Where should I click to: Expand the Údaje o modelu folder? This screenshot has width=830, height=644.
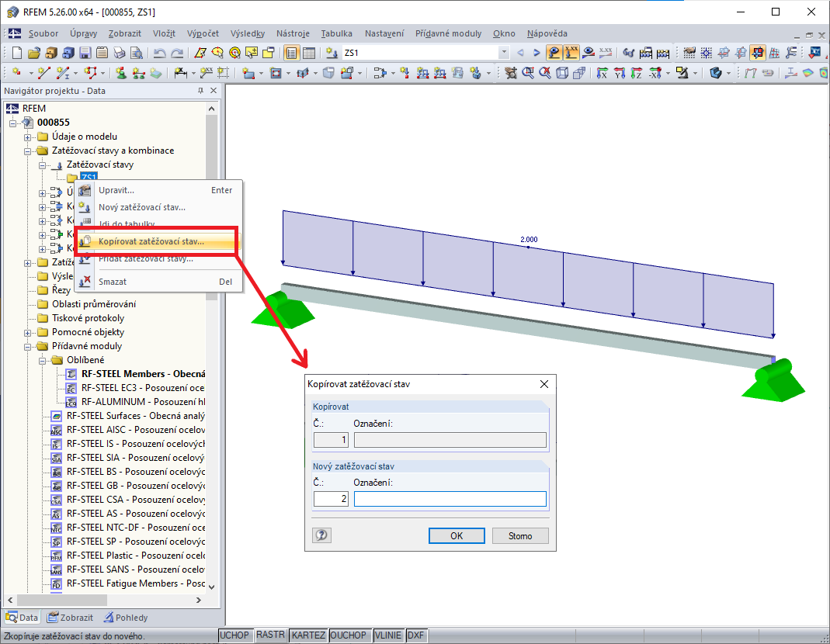27,137
